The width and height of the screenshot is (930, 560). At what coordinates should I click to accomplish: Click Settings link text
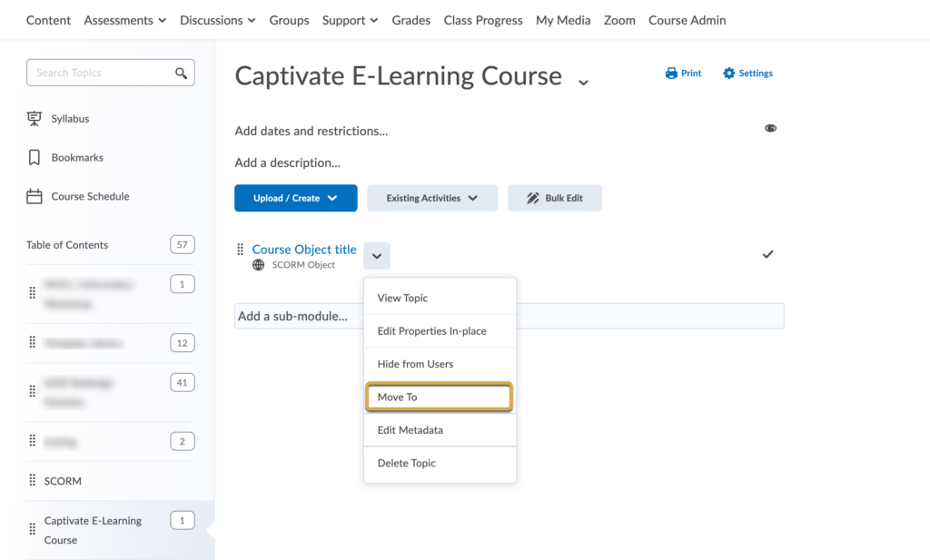756,74
